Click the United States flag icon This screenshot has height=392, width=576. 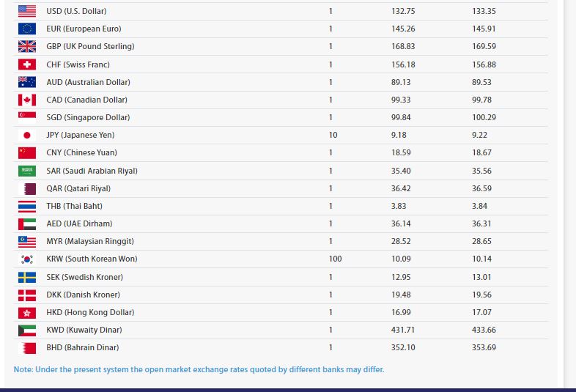27,11
